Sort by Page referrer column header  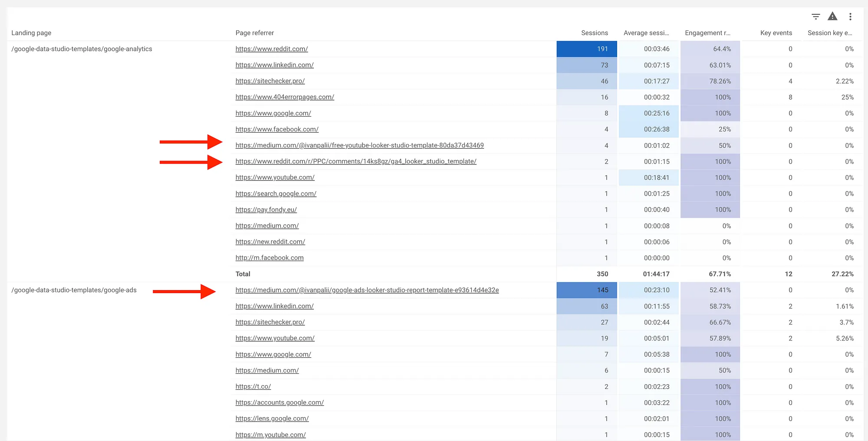click(x=255, y=33)
